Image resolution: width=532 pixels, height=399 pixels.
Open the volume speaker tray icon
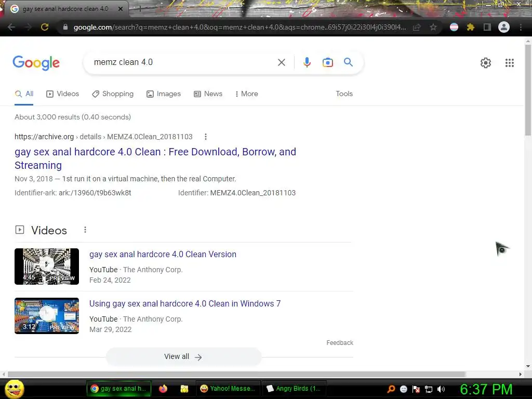pos(441,389)
